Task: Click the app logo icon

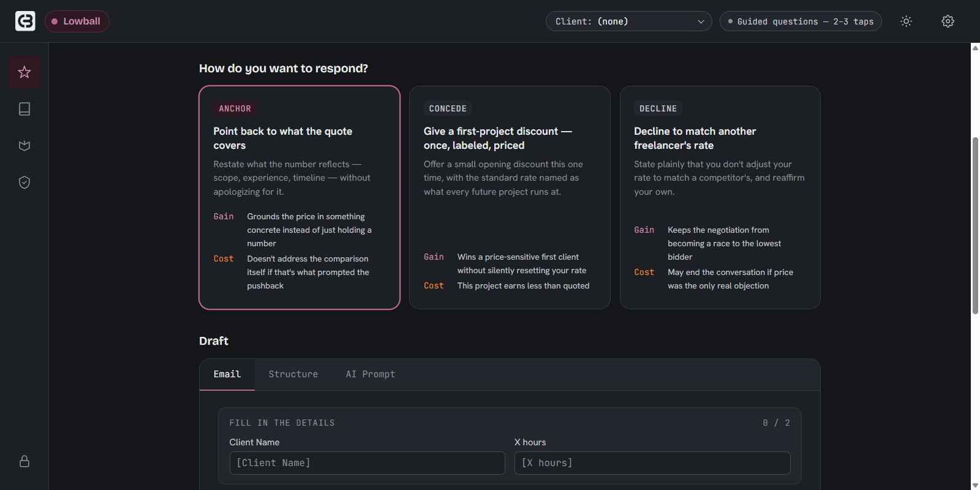Action: coord(25,21)
